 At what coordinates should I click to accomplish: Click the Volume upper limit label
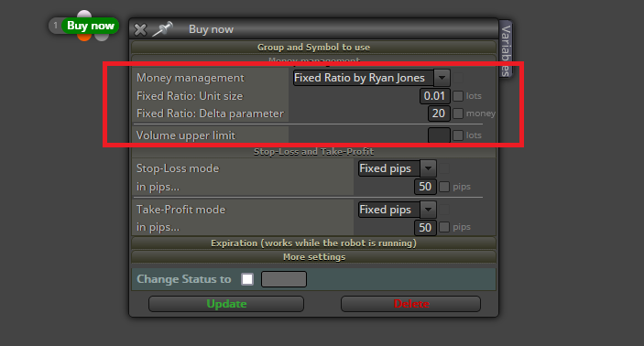[x=186, y=135]
